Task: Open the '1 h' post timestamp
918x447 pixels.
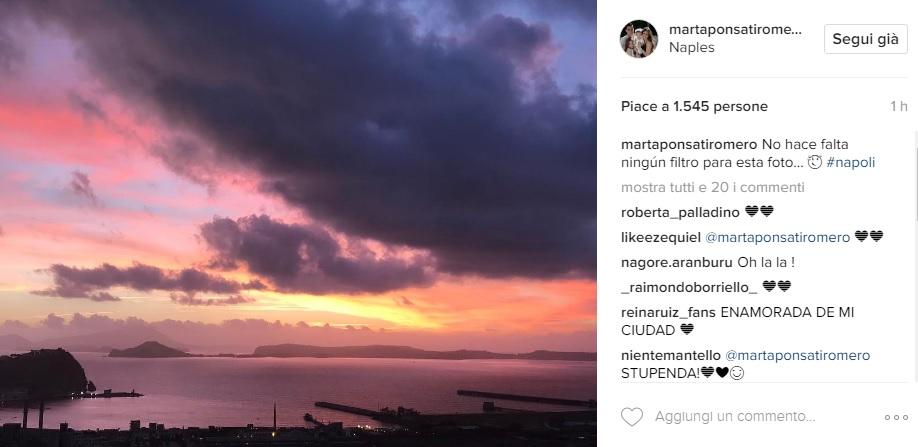Action: click(899, 106)
